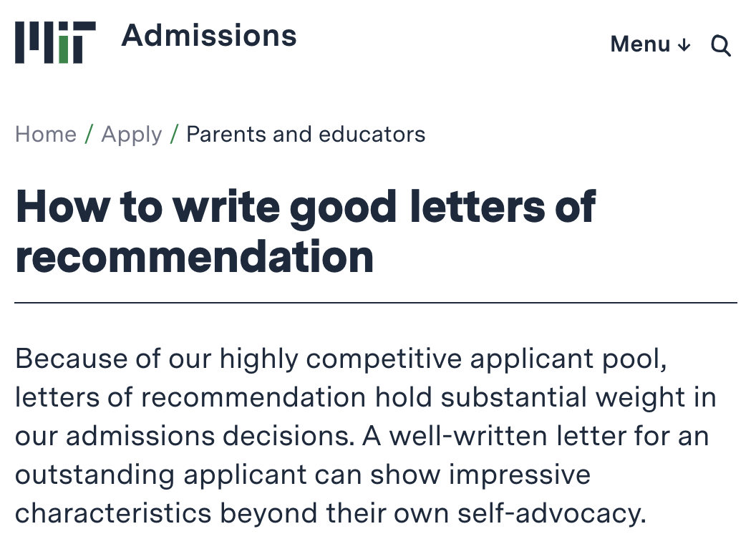Navigate to the Apply breadcrumb
Screen dimensions: 756x544
coord(132,135)
